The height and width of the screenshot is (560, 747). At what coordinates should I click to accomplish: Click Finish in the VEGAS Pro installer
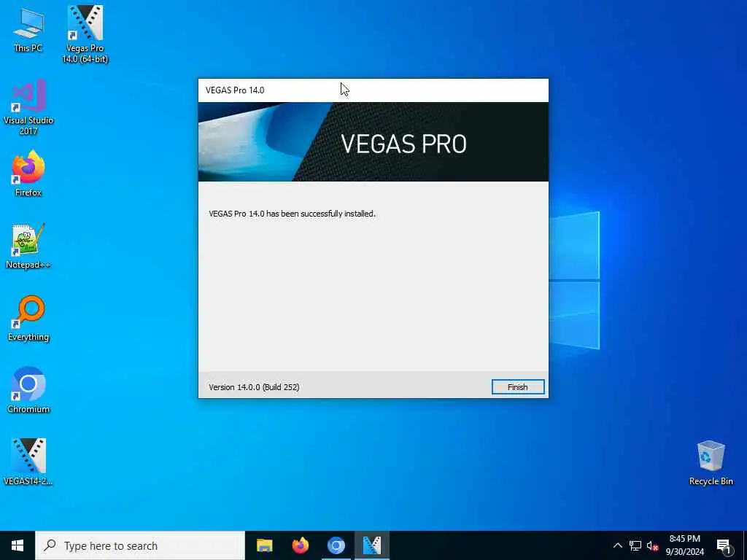[x=517, y=387]
